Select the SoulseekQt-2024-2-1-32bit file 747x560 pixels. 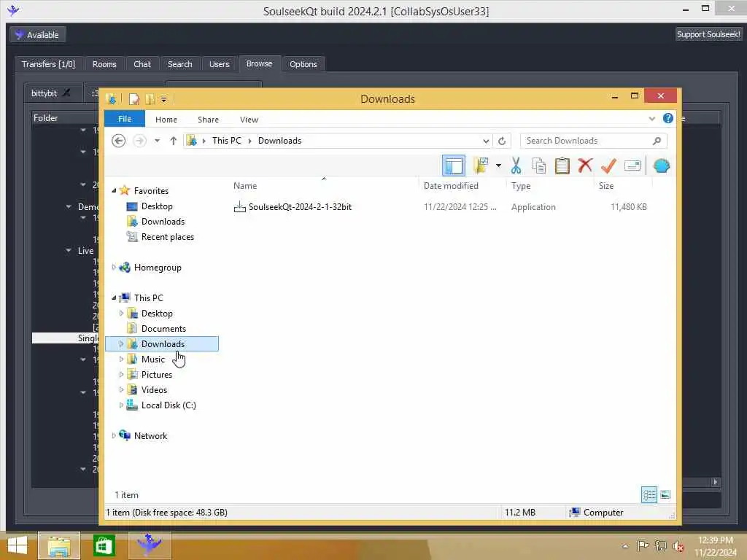point(300,206)
